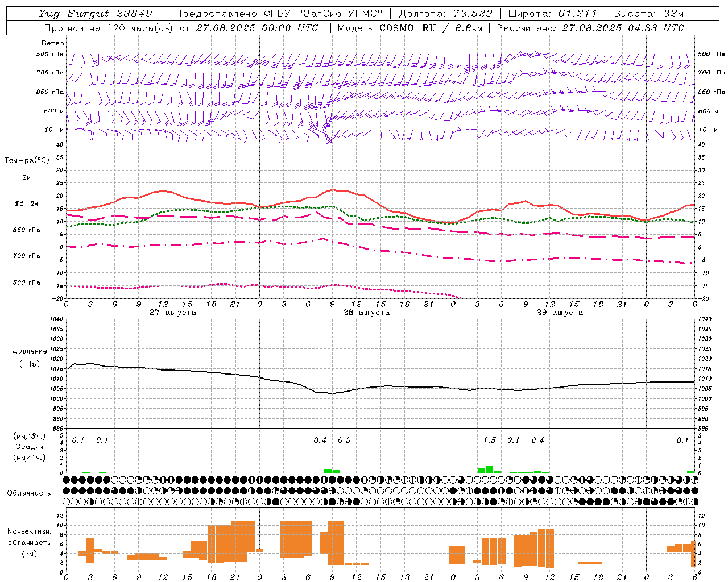Click the Осадки label
Screen dimensions: 728x582
click(29, 447)
